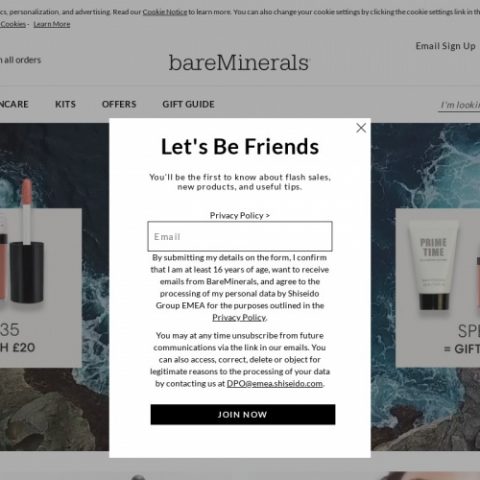Click Learn More in cookie banner

coord(52,24)
